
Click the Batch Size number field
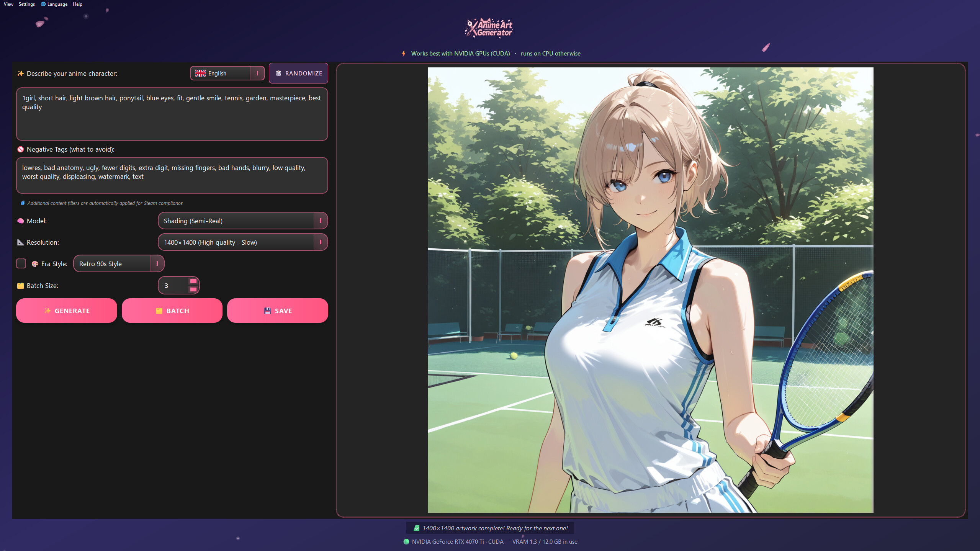click(173, 286)
